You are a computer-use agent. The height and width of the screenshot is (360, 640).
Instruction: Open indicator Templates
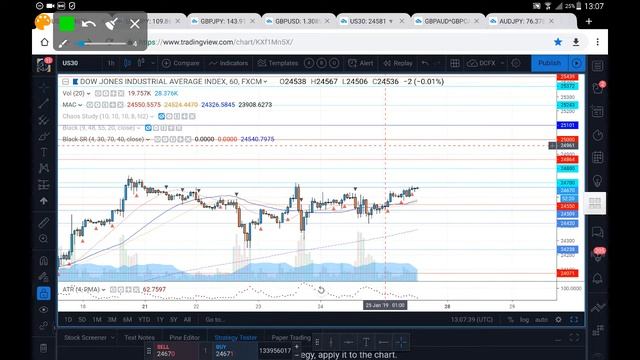pos(278,63)
